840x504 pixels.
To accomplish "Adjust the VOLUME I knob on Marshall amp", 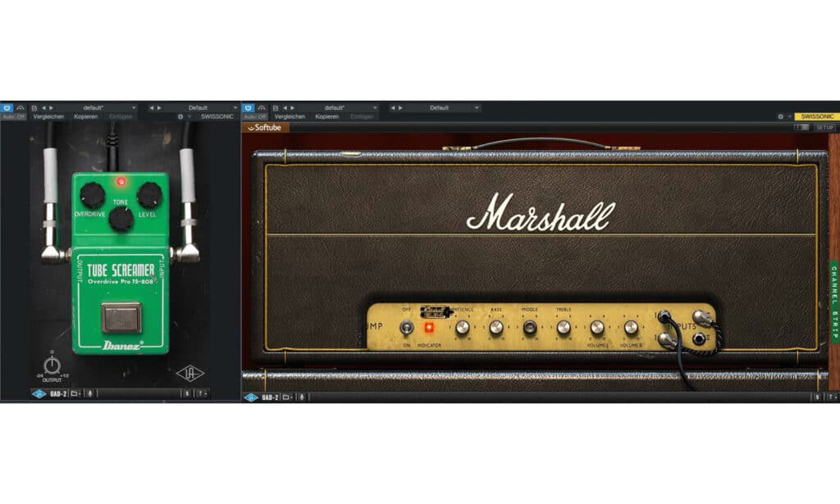I will pos(597,328).
